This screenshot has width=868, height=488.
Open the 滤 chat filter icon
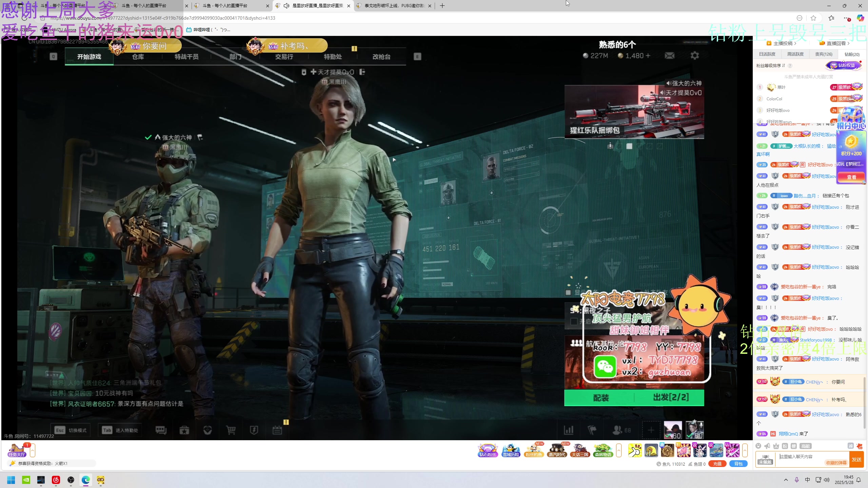pos(850,446)
